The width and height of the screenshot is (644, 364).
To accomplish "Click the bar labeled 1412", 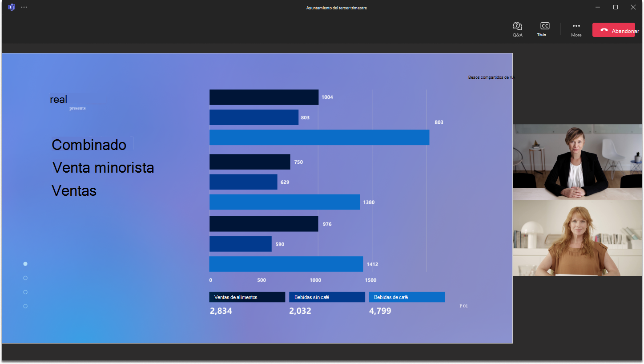I will click(286, 264).
